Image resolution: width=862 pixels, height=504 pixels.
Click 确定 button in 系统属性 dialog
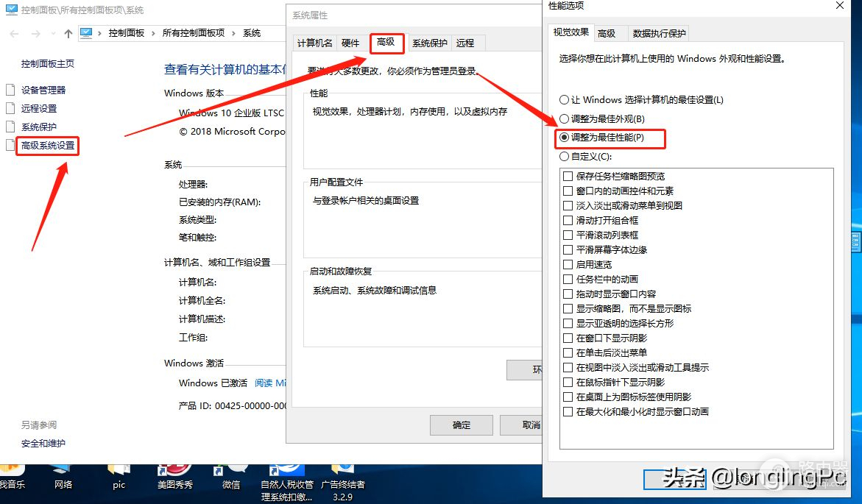[x=462, y=425]
